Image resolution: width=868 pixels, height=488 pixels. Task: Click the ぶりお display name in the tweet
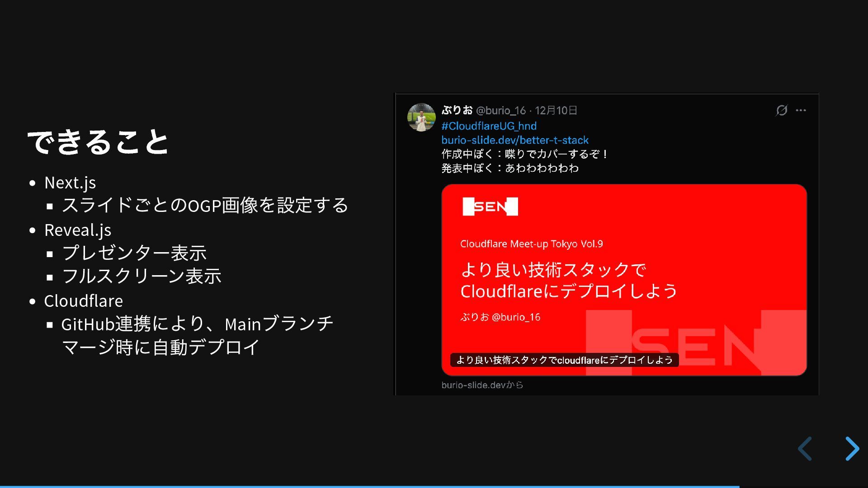tap(457, 110)
